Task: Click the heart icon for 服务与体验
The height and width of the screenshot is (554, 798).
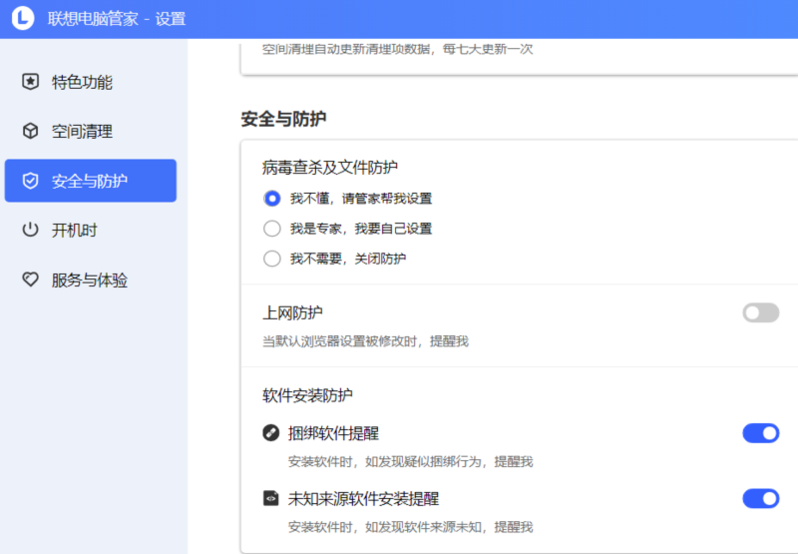Action: point(31,280)
